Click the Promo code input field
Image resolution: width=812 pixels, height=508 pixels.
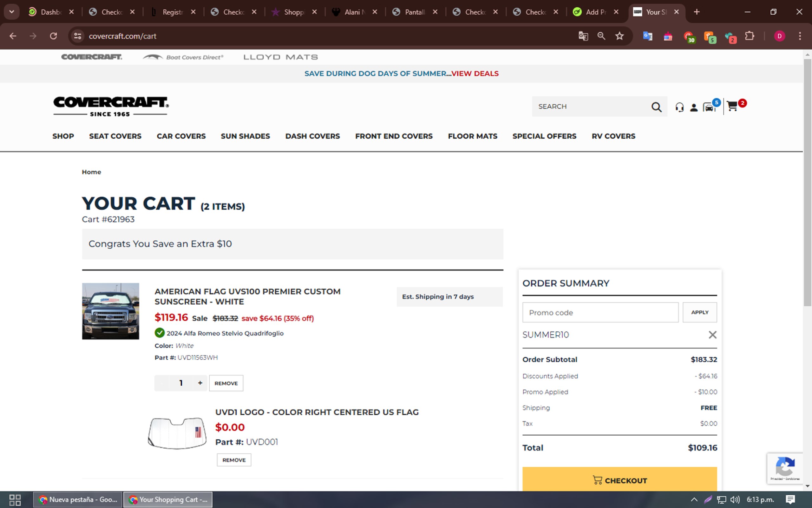coord(600,313)
